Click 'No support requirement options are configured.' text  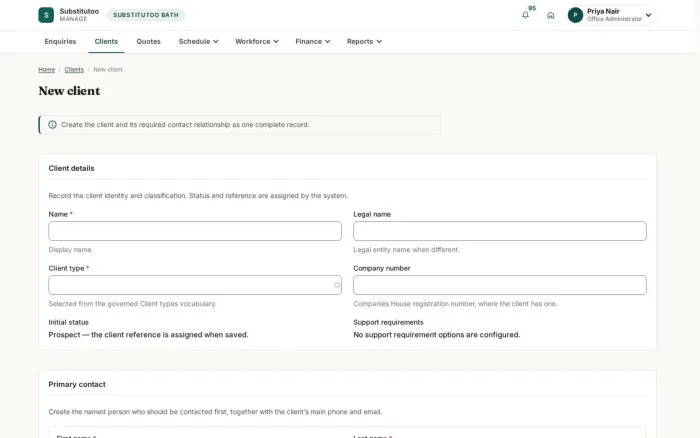tap(437, 335)
